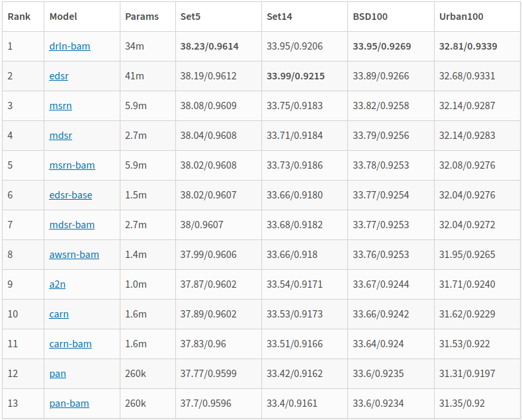Open the msrn model page
The height and width of the screenshot is (420, 522).
pyautogui.click(x=60, y=106)
